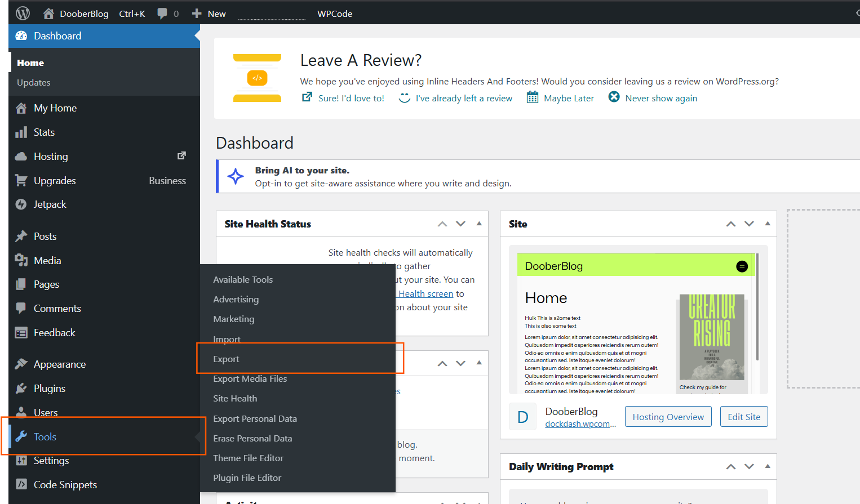Click the Hosting Overview button
Viewport: 860px width, 504px height.
coord(668,417)
